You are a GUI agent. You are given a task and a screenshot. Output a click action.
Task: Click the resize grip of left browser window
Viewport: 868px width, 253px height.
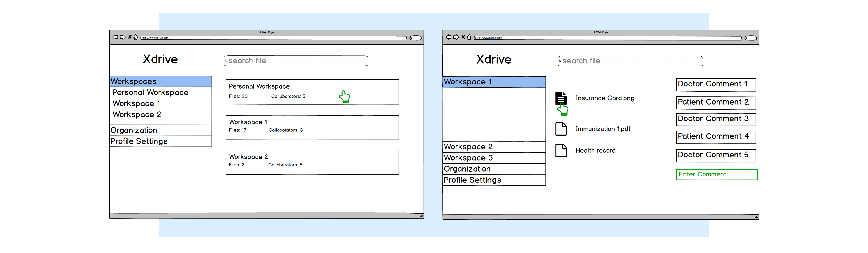(x=421, y=216)
